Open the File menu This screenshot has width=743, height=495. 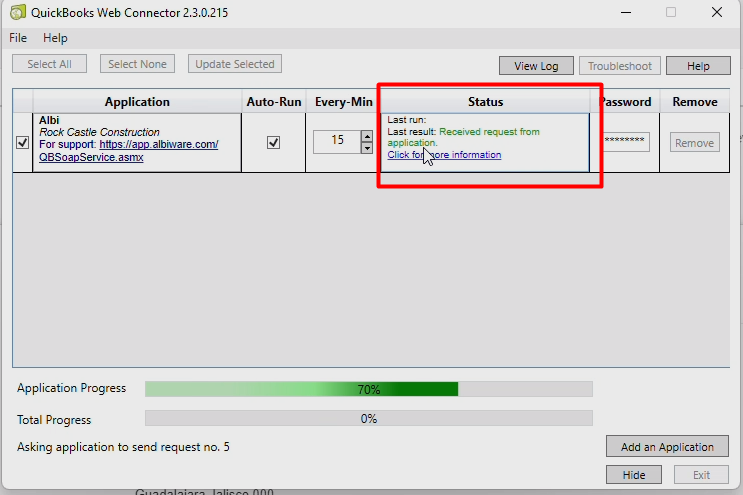[x=18, y=38]
